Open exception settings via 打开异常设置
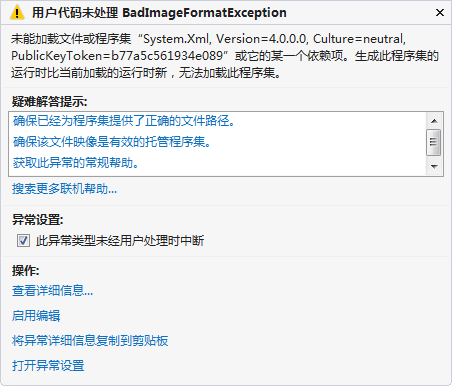This screenshot has height=386, width=452. [x=48, y=365]
